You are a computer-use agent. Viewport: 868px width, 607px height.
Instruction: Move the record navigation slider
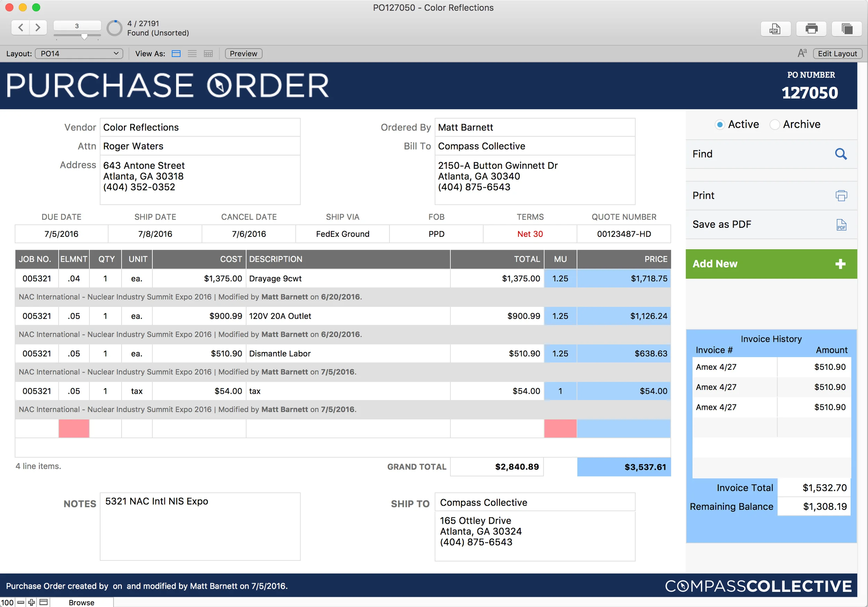coord(84,36)
